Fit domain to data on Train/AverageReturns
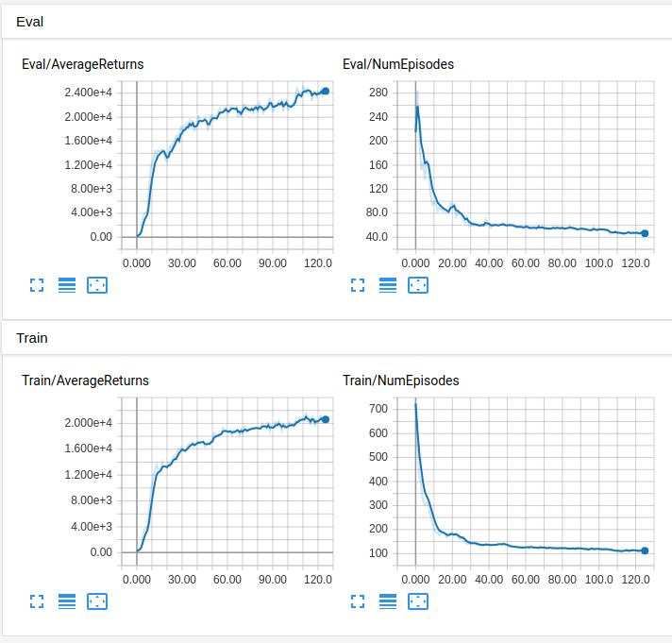672x643 pixels. [97, 601]
